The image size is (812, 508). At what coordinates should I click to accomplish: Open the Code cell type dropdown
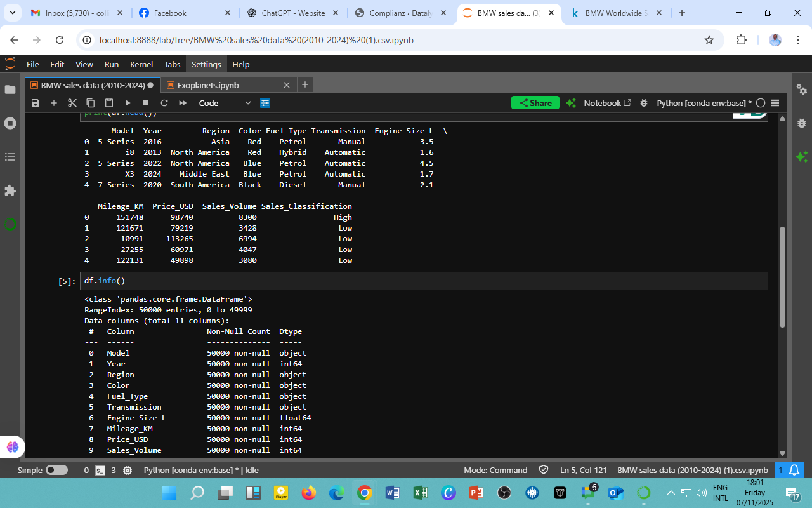[x=225, y=103]
